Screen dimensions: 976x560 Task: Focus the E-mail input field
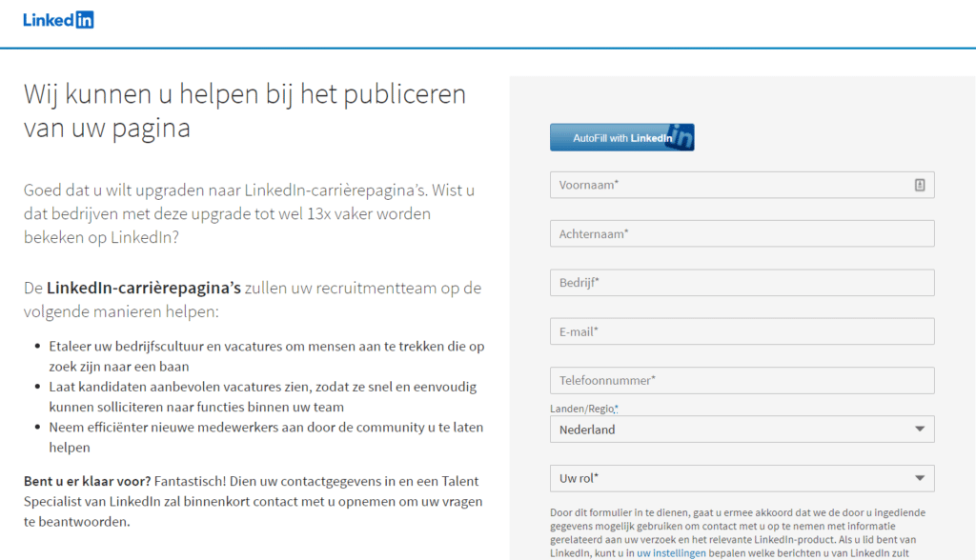point(742,331)
